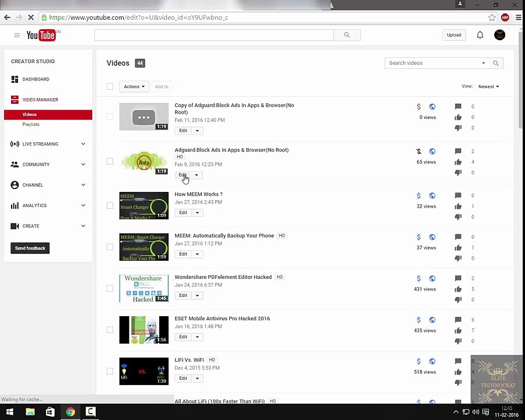Open Edit dropdown arrow for ESET Mobile Antivirus
The width and height of the screenshot is (525, 420).
click(197, 337)
